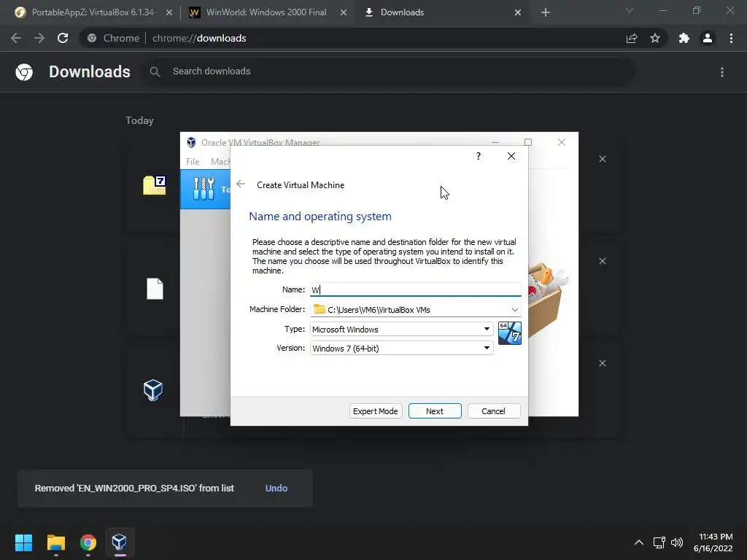Open the network tray icon
The height and width of the screenshot is (560, 747).
[659, 542]
